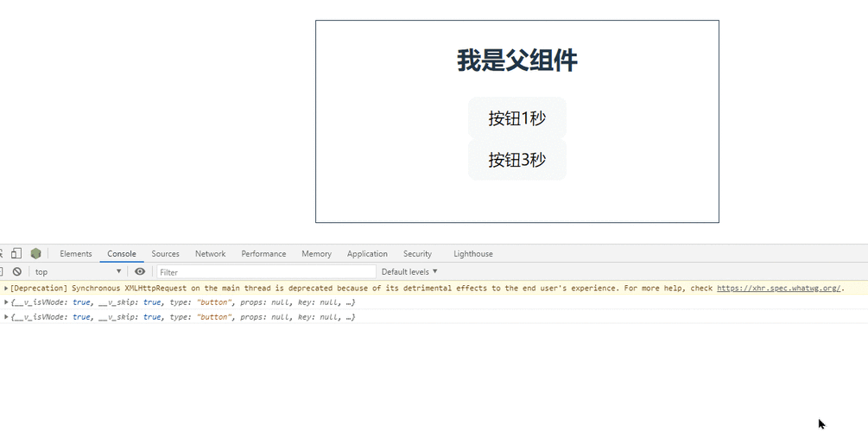Switch to the Memory tab
Viewport: 868px width, 432px height.
pos(317,254)
